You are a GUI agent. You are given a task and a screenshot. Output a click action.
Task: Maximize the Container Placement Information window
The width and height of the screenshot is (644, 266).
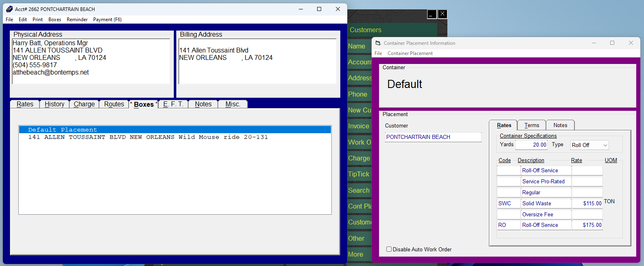click(x=612, y=43)
